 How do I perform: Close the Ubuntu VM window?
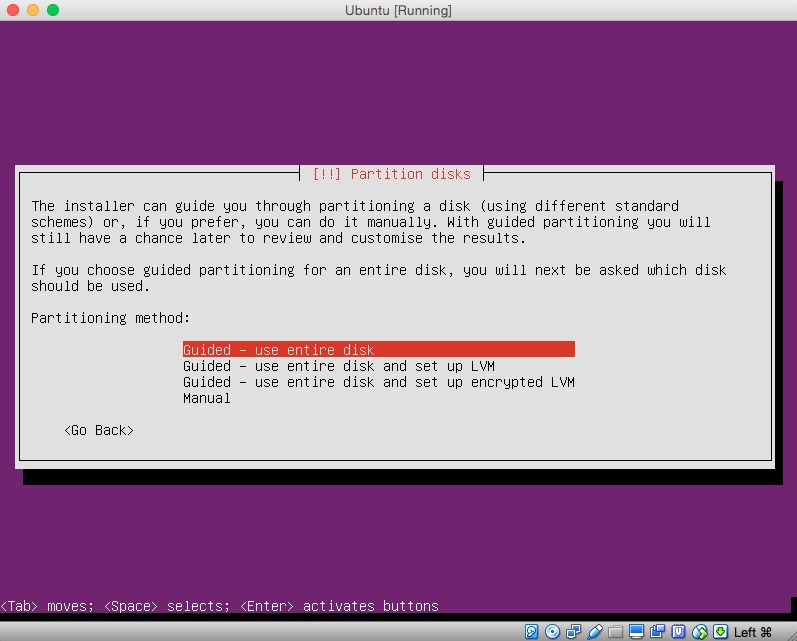[x=13, y=10]
